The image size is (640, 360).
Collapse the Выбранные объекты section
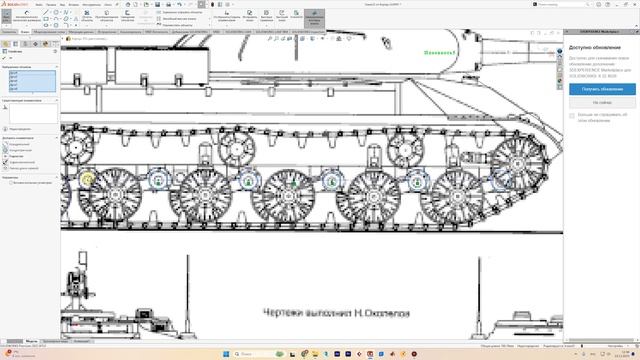(56, 67)
